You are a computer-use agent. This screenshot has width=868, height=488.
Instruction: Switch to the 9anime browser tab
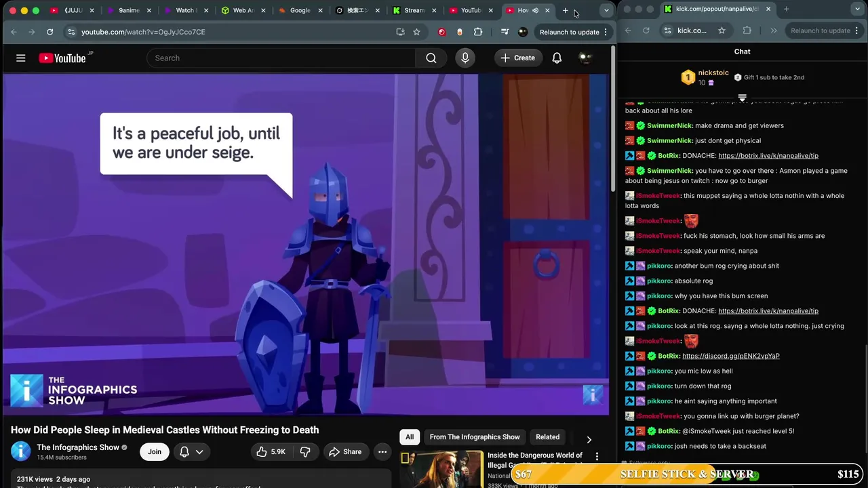point(129,10)
